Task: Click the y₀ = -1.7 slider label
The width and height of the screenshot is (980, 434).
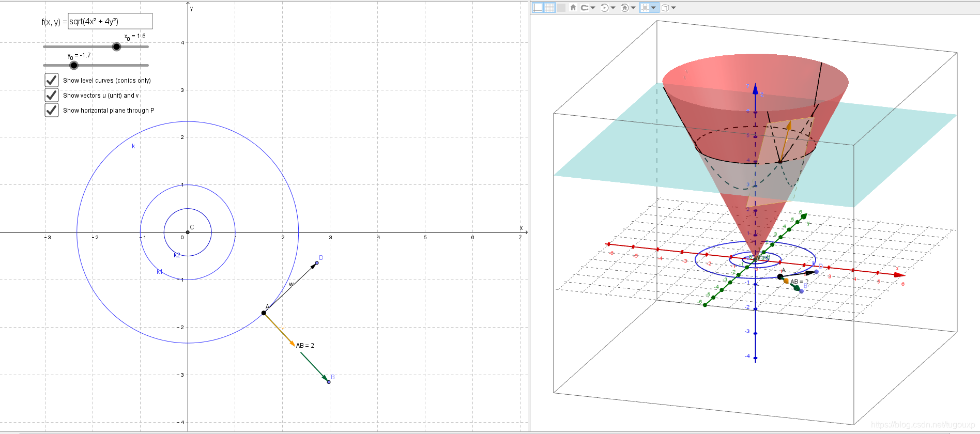Action: point(79,56)
